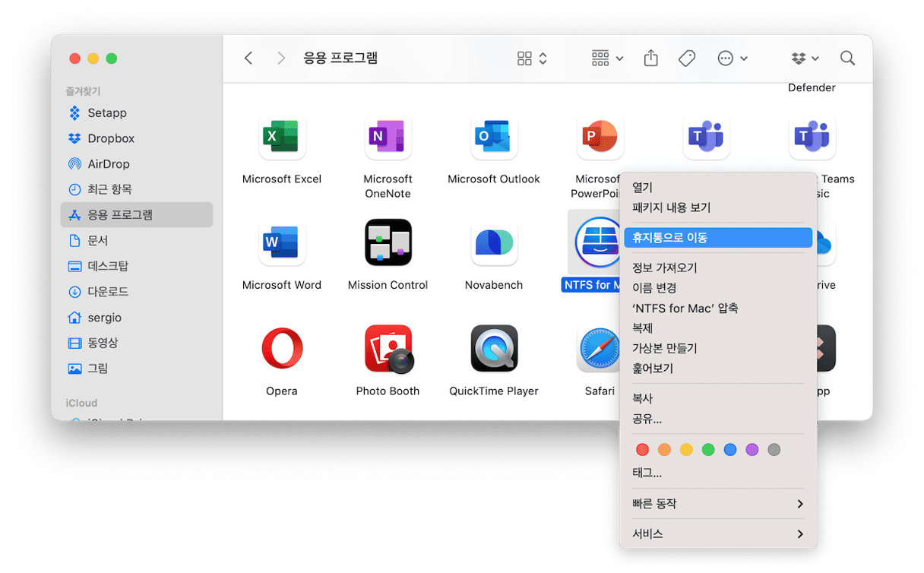The height and width of the screenshot is (573, 924).
Task: Open Microsoft OneNote app icon
Action: [388, 137]
